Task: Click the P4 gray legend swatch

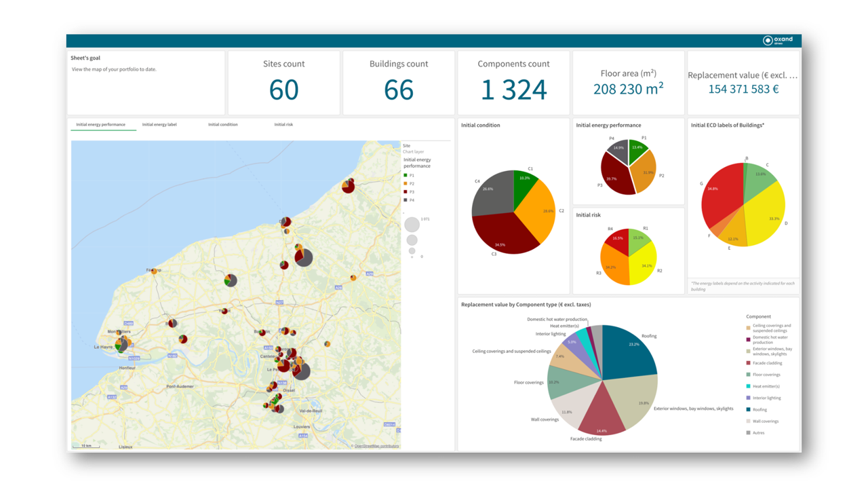Action: click(x=406, y=200)
